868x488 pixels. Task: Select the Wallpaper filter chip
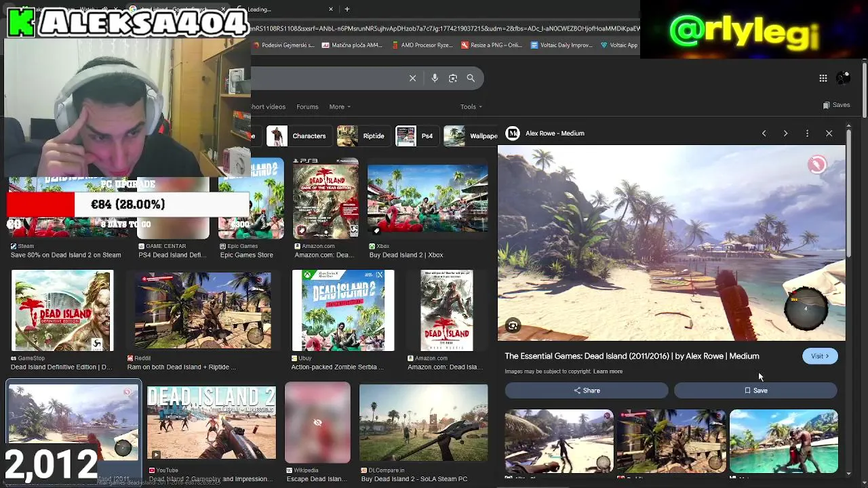471,136
